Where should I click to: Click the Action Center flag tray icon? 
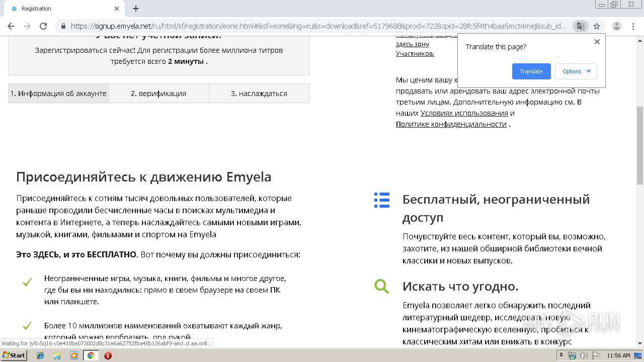pos(596,355)
